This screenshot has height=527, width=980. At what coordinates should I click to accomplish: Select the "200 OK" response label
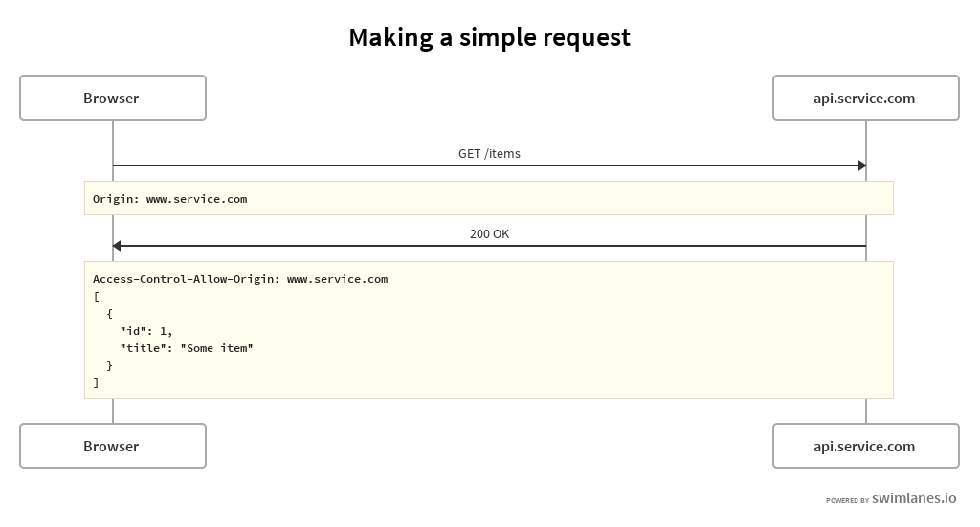pos(489,233)
